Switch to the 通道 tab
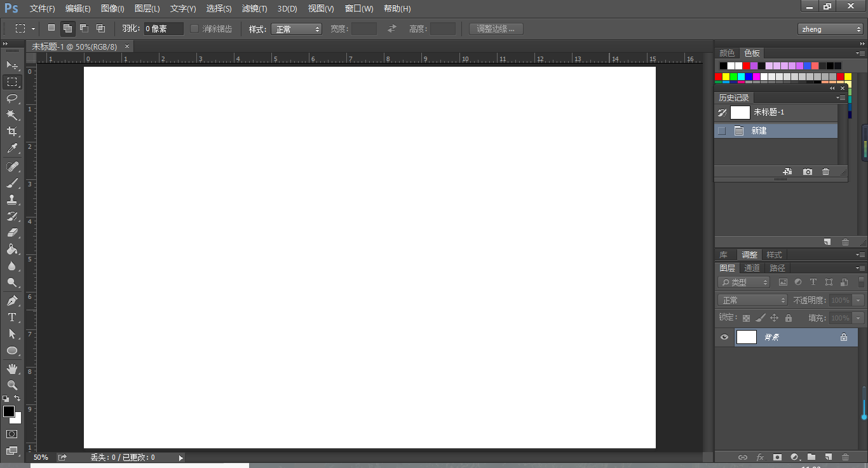 tap(752, 268)
